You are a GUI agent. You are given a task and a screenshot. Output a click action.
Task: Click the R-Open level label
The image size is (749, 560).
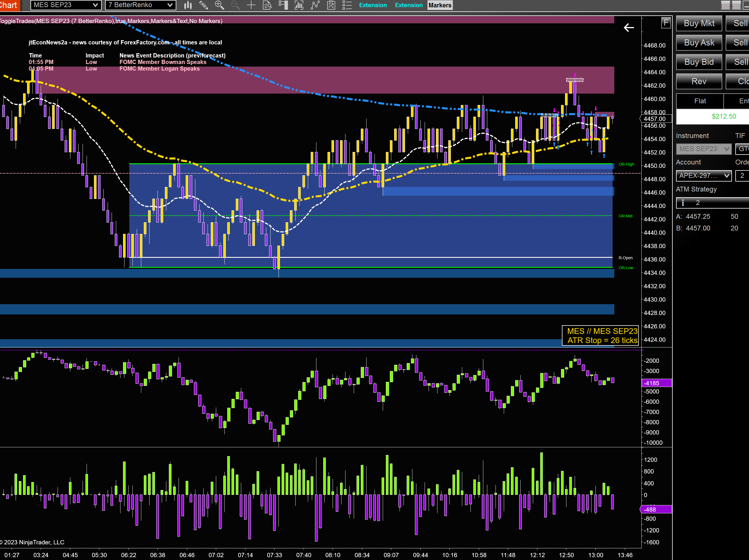pos(625,258)
